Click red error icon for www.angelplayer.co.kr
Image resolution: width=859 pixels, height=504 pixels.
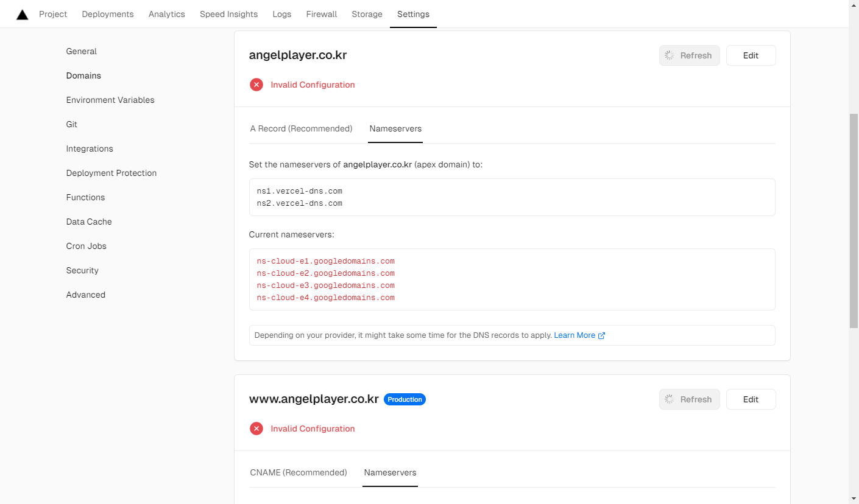[x=256, y=429]
